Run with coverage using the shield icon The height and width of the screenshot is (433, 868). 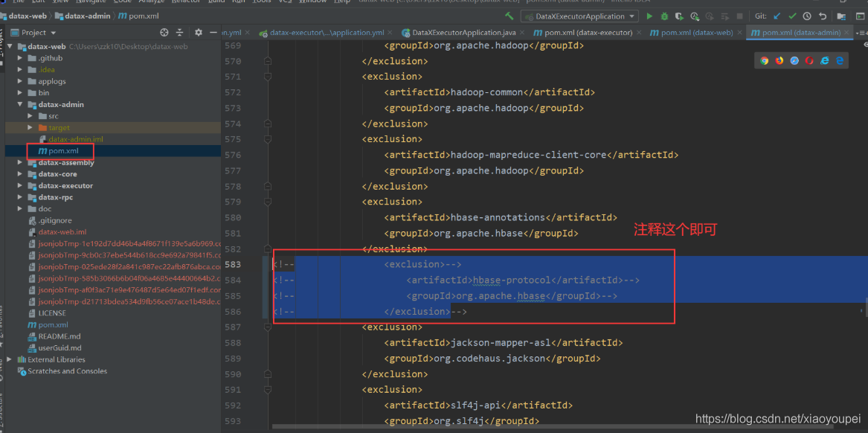pyautogui.click(x=679, y=16)
